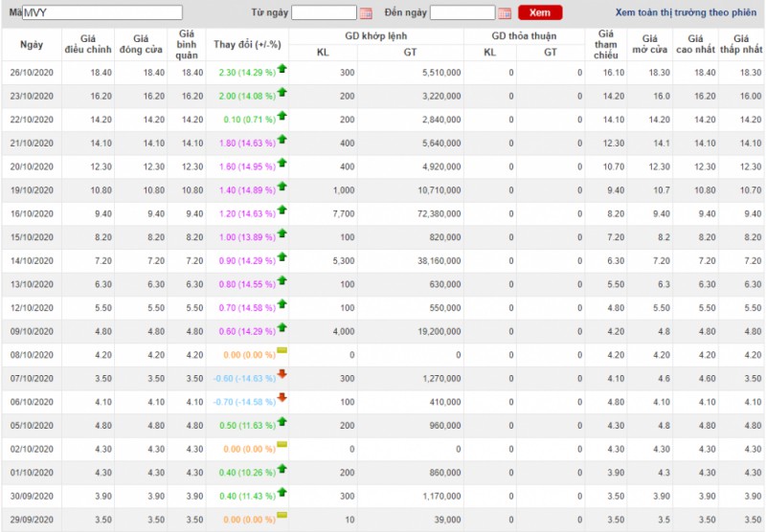Open the calendar icon beside Đến ngày
This screenshot has height=532, width=766.
(505, 13)
